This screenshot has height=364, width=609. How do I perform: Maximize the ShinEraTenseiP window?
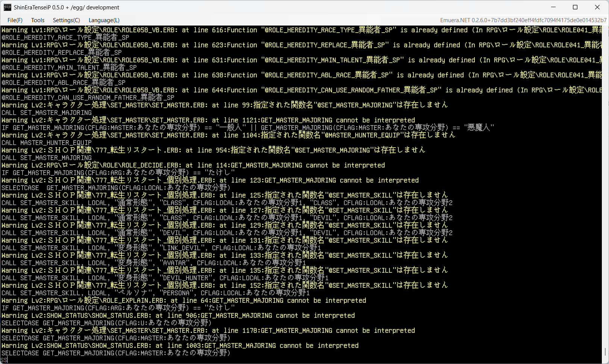(575, 7)
